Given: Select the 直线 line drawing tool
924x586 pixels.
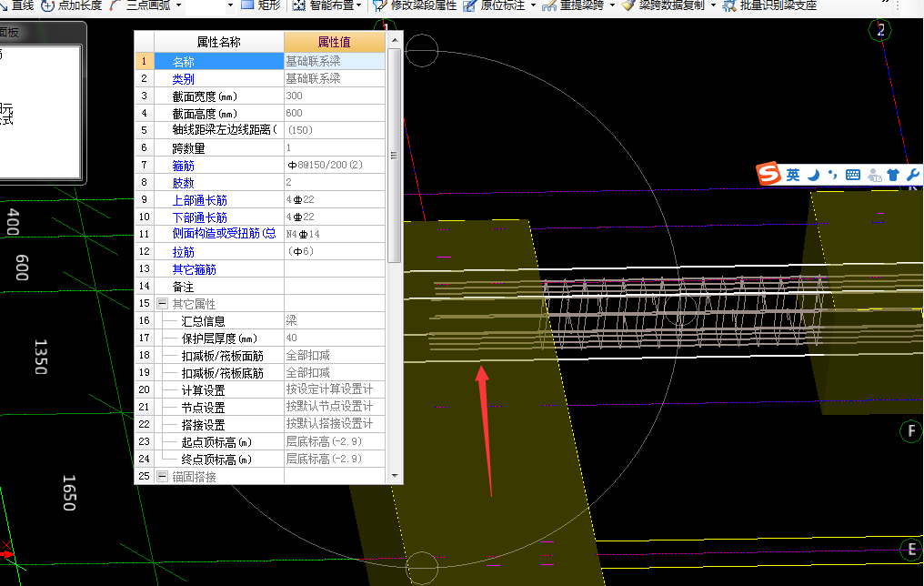Looking at the screenshot, I should click(x=16, y=5).
